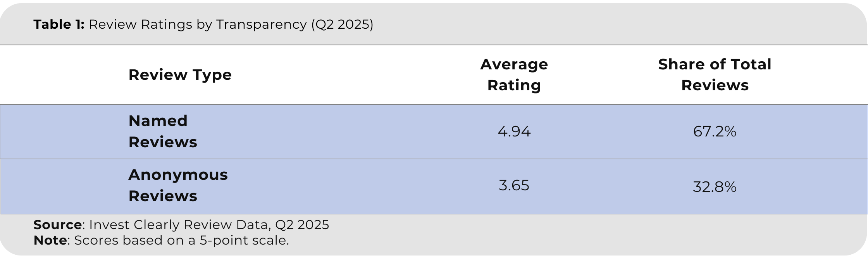The width and height of the screenshot is (868, 257).
Task: Select the 3.65 average rating value
Action: (514, 186)
